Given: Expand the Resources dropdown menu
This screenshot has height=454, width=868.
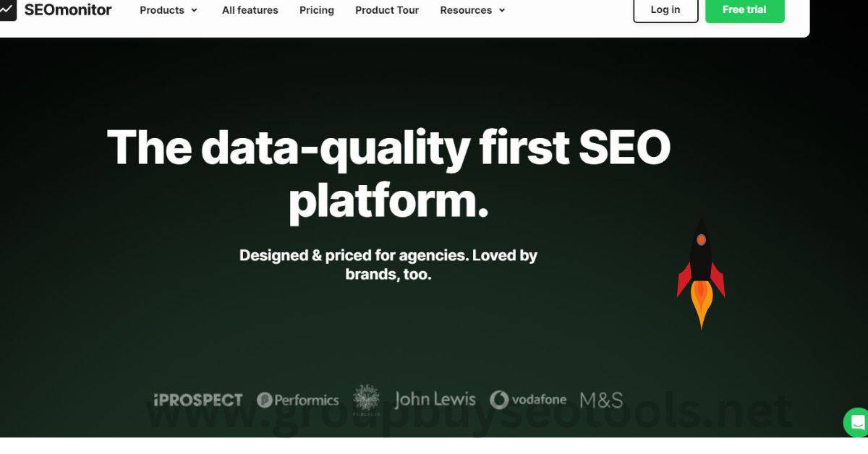Looking at the screenshot, I should pyautogui.click(x=473, y=10).
